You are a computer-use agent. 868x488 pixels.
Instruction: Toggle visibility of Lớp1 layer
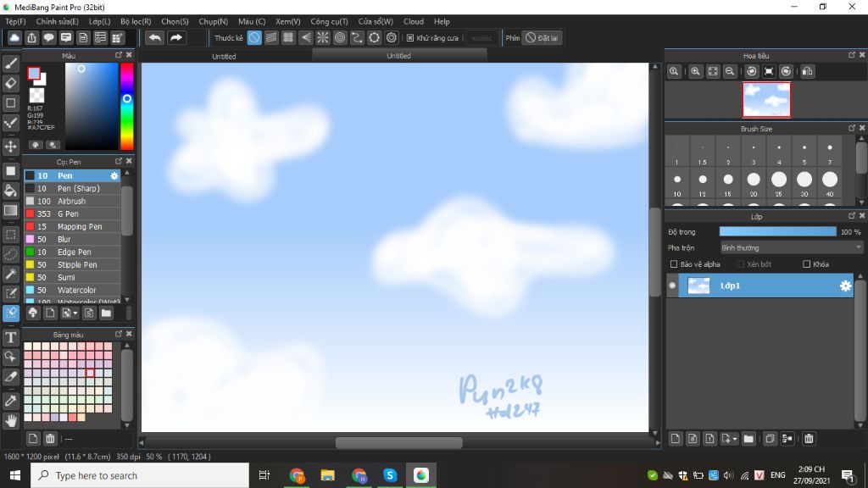(x=672, y=286)
